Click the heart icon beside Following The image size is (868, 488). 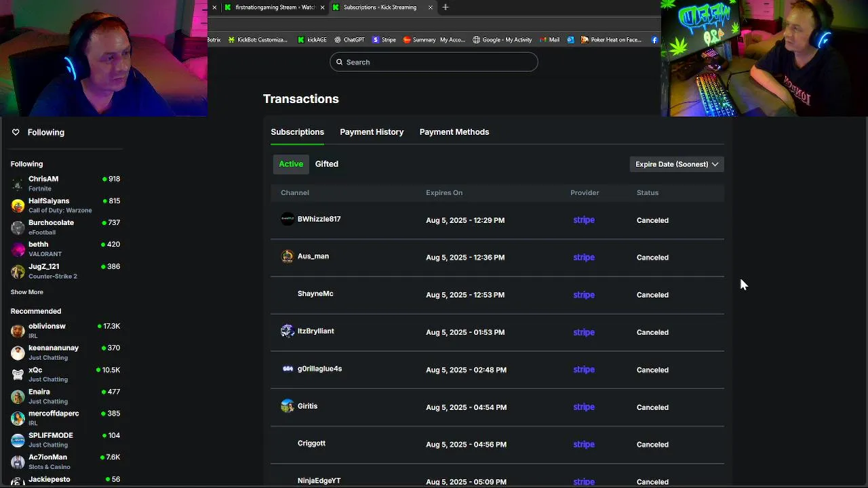pos(16,132)
